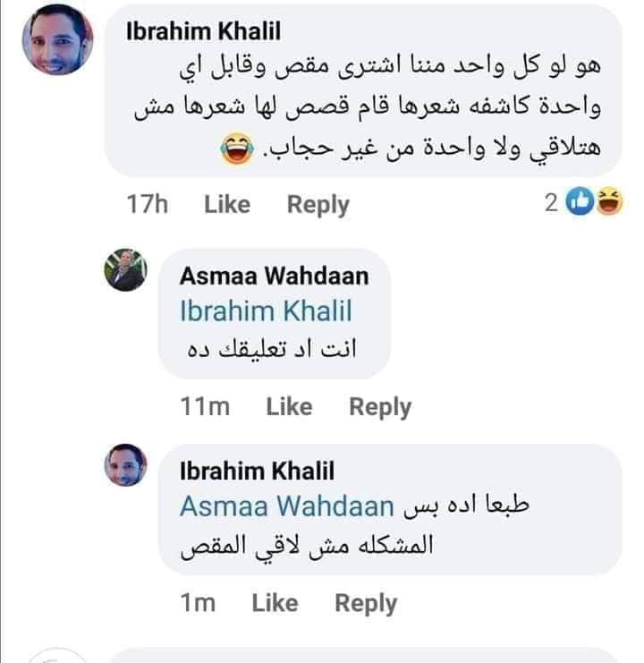
Task: Click Ibrahim Khalil's reply profile picture
Action: (x=125, y=467)
